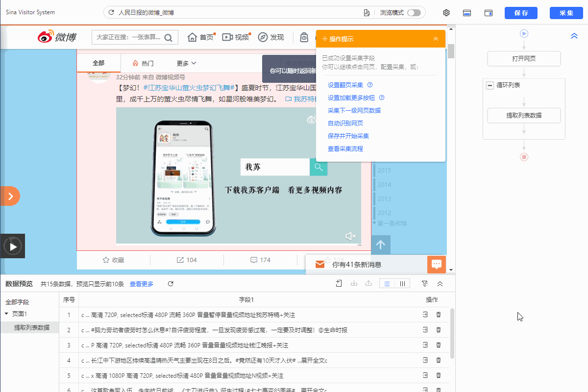Image resolution: width=588 pixels, height=392 pixels.
Task: Click the back-to-top arrow button
Action: coord(381,245)
